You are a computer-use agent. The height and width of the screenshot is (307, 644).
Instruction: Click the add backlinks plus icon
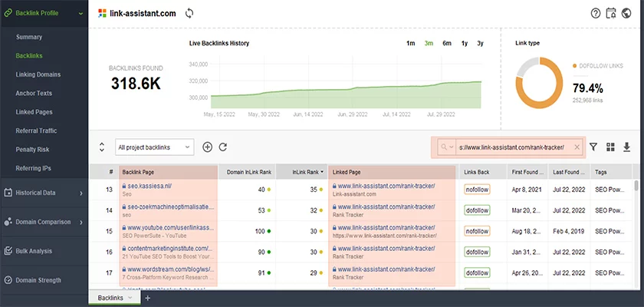[x=208, y=147]
